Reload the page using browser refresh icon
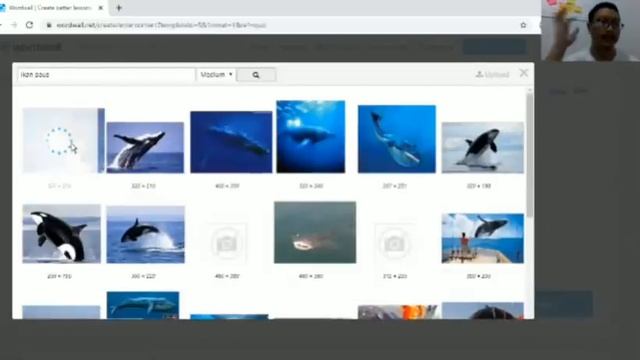 pyautogui.click(x=29, y=25)
